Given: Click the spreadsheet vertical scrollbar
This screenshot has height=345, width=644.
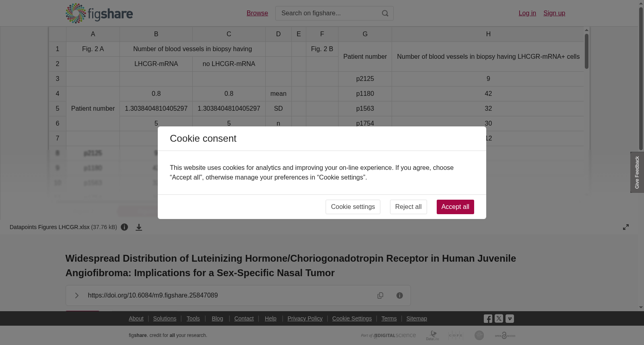Looking at the screenshot, I should click(x=586, y=51).
